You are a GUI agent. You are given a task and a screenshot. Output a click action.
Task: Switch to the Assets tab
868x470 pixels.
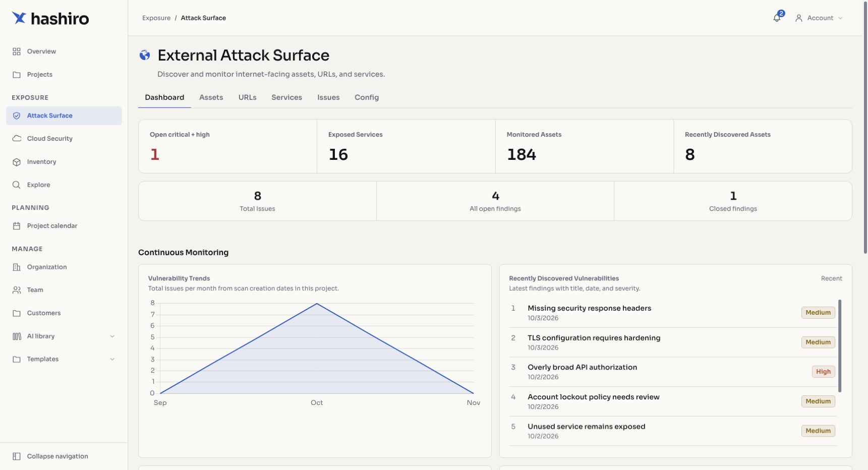click(x=211, y=97)
